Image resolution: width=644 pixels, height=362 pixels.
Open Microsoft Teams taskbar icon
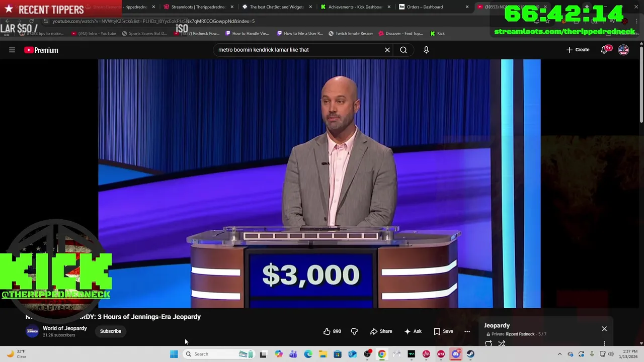[x=293, y=354]
